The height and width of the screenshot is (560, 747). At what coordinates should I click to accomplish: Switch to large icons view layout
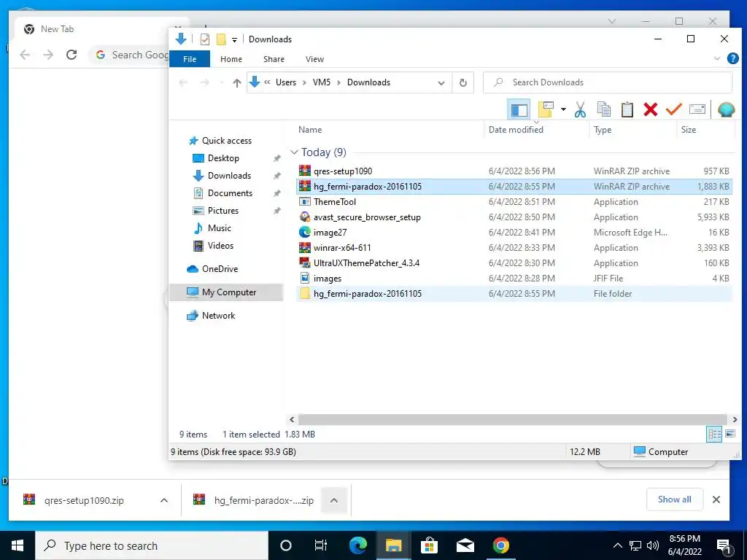tap(729, 434)
